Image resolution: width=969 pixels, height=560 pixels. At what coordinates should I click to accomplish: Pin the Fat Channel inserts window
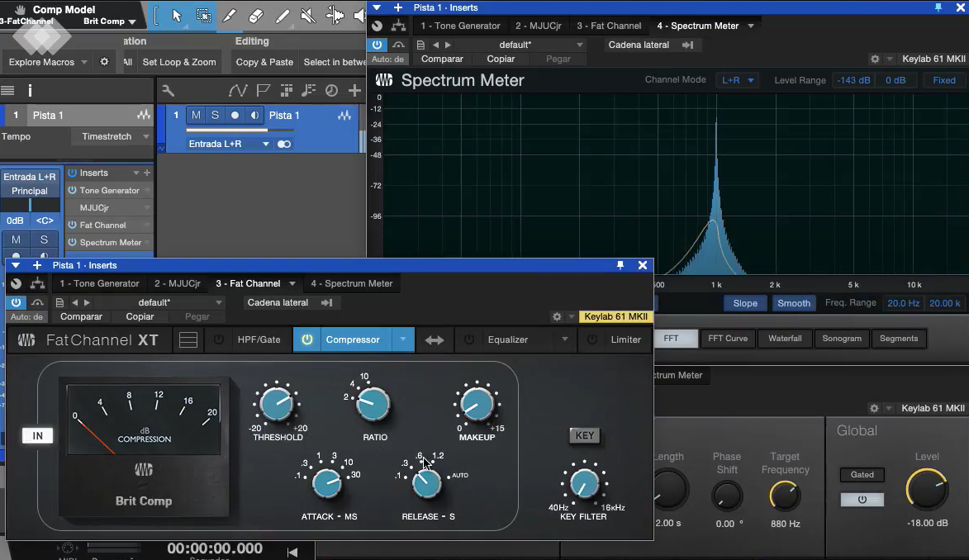coord(620,265)
